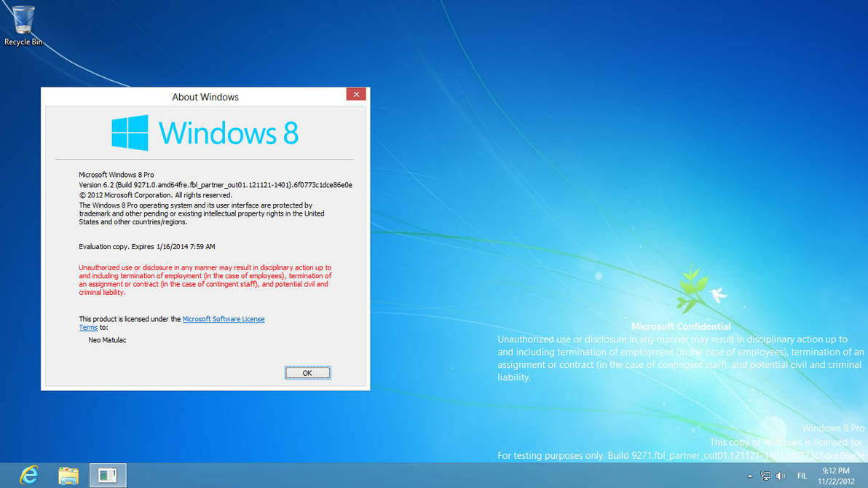The width and height of the screenshot is (868, 488).
Task: Close the About Windows dialog
Action: [356, 94]
